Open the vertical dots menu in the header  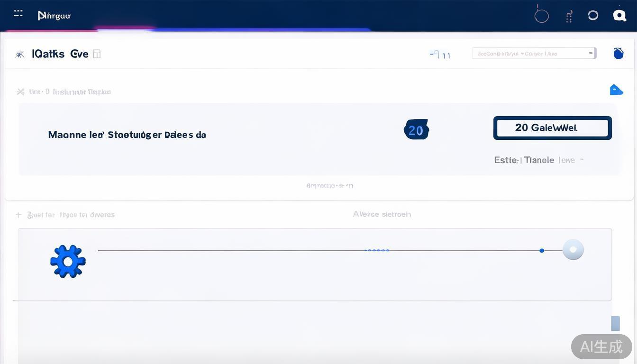point(569,17)
